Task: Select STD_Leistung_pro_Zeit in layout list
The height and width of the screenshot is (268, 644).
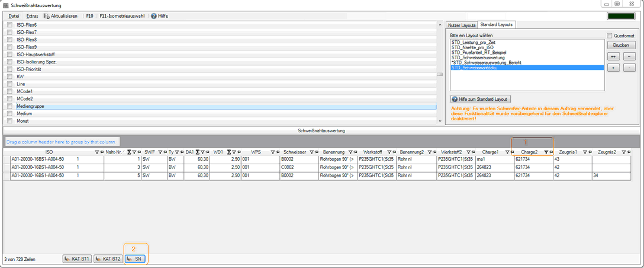Action: [474, 43]
